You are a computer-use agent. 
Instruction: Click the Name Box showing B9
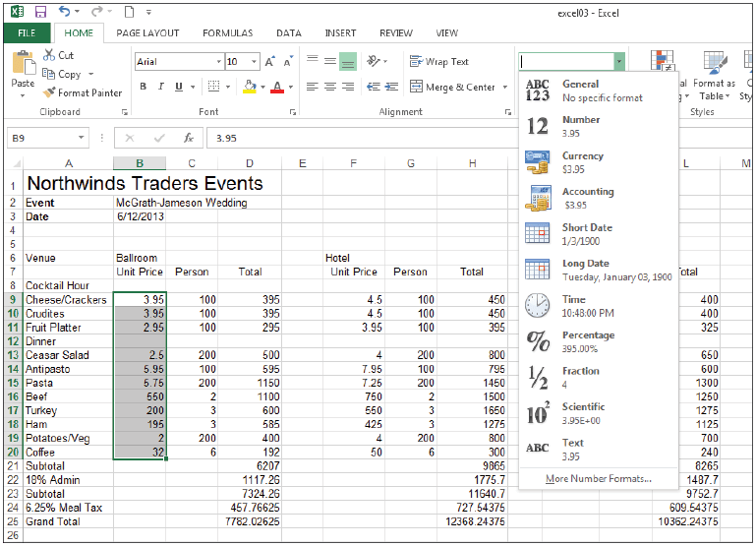(48, 139)
